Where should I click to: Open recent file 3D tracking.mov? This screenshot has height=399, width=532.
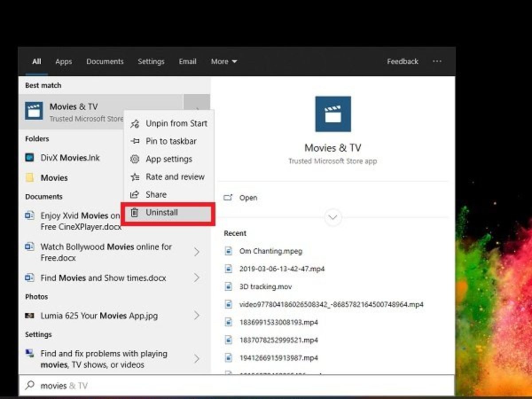coord(266,286)
